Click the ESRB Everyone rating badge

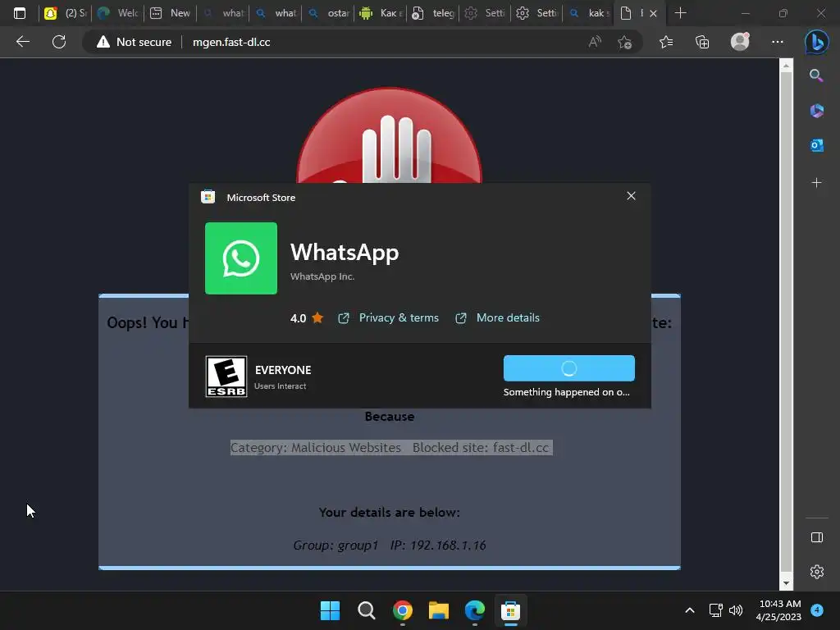point(226,377)
